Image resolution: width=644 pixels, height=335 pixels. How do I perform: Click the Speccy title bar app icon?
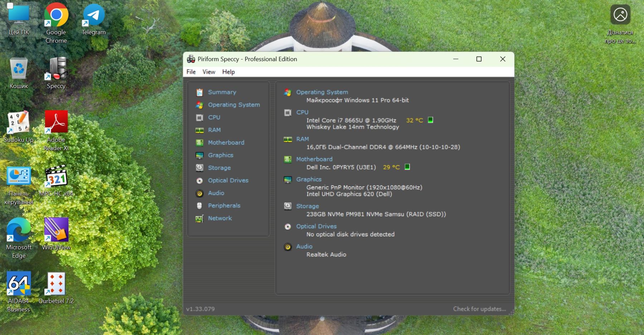pos(191,59)
